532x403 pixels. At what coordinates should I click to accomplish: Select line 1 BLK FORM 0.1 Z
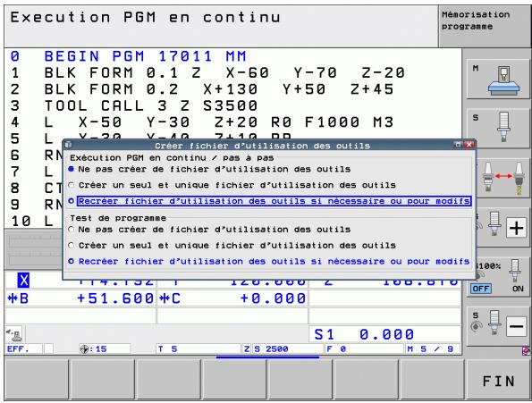[207, 73]
